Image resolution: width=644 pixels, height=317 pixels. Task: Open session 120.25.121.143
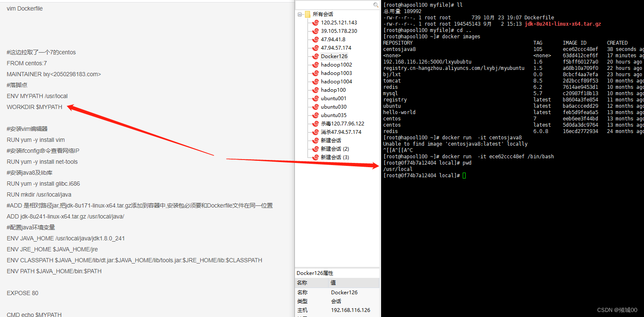click(339, 23)
